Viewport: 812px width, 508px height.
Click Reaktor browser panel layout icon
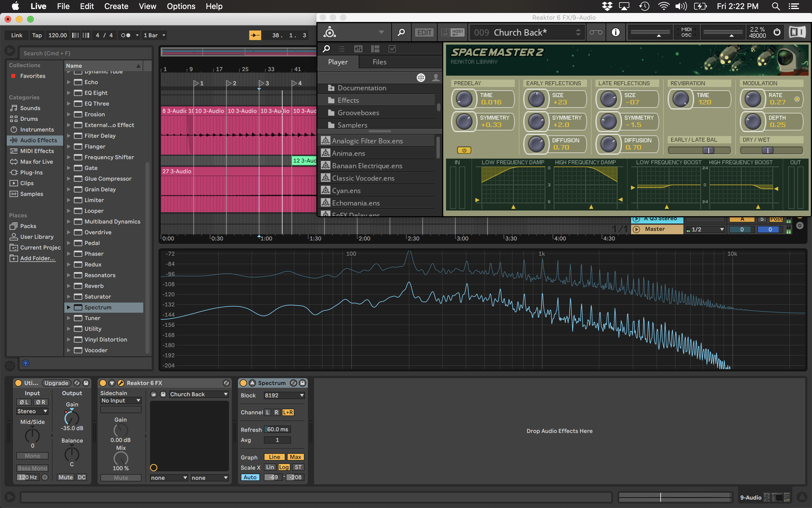375,49
